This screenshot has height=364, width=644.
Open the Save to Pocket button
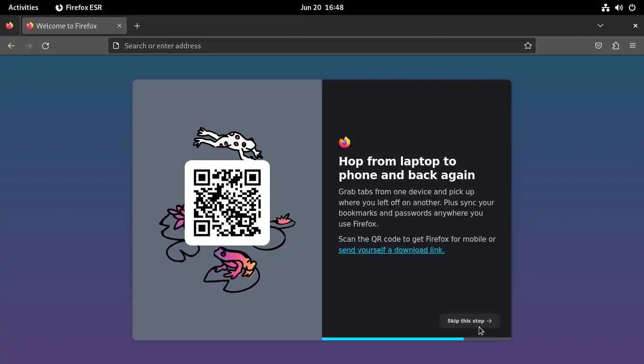coord(599,45)
